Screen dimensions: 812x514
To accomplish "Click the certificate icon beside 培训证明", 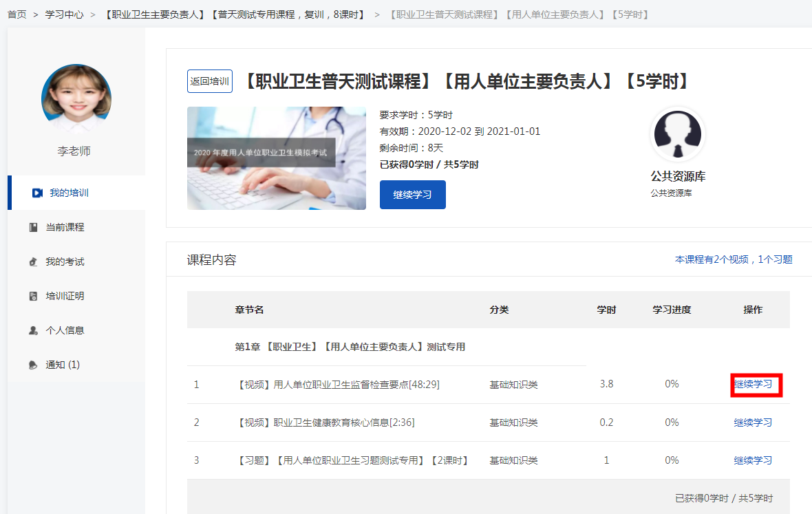I will coord(33,297).
